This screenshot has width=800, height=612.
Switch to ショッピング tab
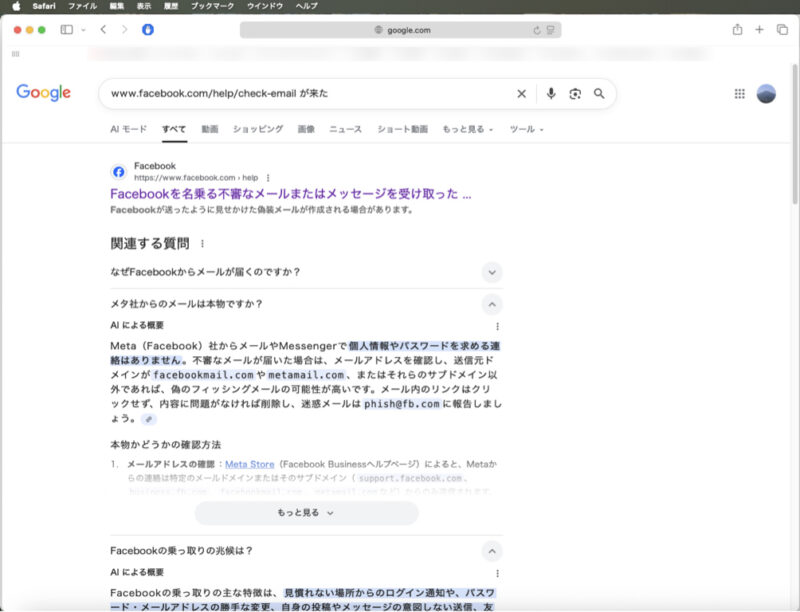258,130
